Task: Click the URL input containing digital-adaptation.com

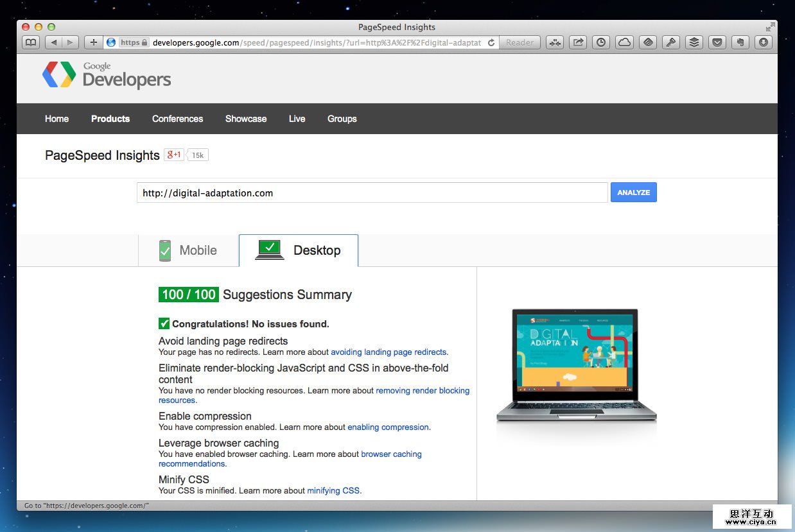Action: click(x=372, y=193)
